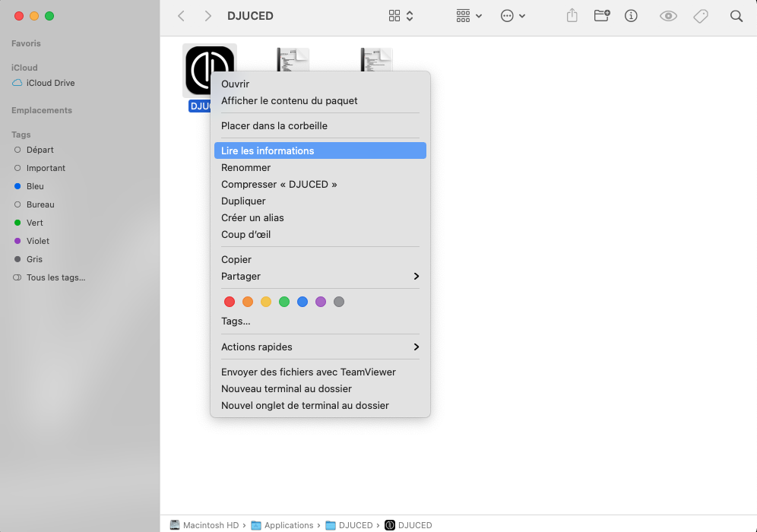Screen dimensions: 757x532
Task: Select the Bleu tag in sidebar
Action: click(35, 186)
